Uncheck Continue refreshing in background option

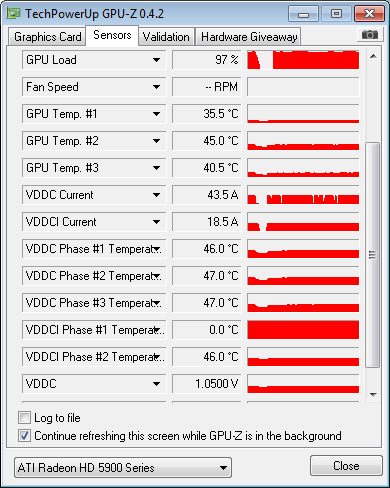24,435
